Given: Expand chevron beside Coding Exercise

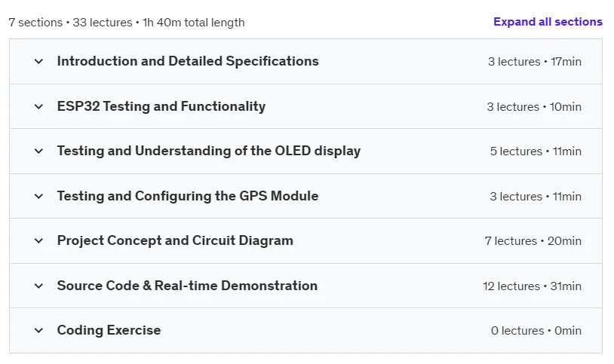Looking at the screenshot, I should click(38, 330).
